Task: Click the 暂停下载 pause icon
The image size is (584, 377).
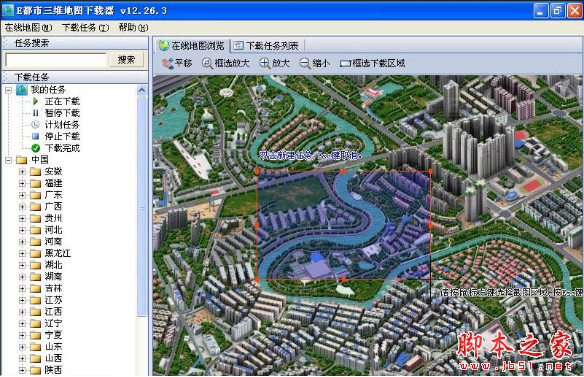Action: (x=36, y=113)
